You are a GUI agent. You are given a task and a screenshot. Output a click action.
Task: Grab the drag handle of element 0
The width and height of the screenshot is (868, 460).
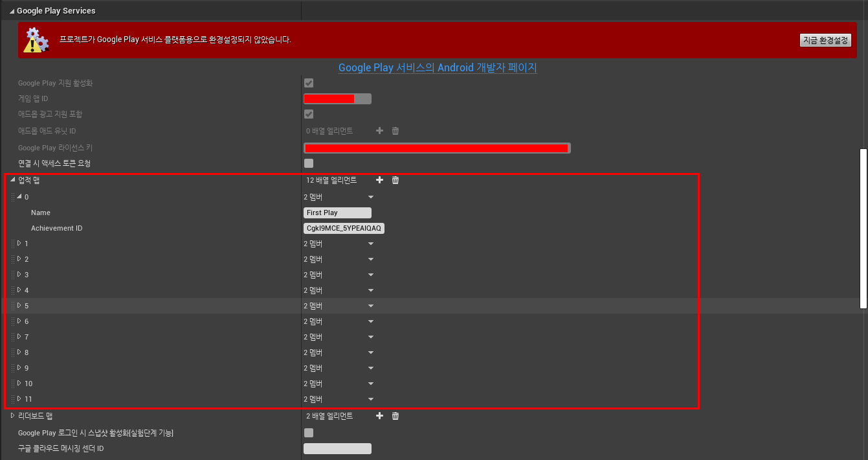pos(12,197)
